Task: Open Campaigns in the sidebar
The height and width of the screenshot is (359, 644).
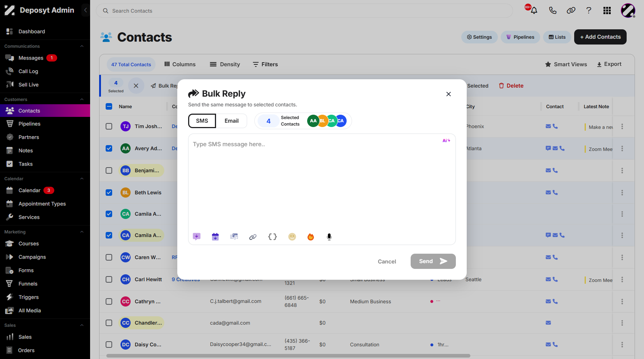Action: [32, 257]
